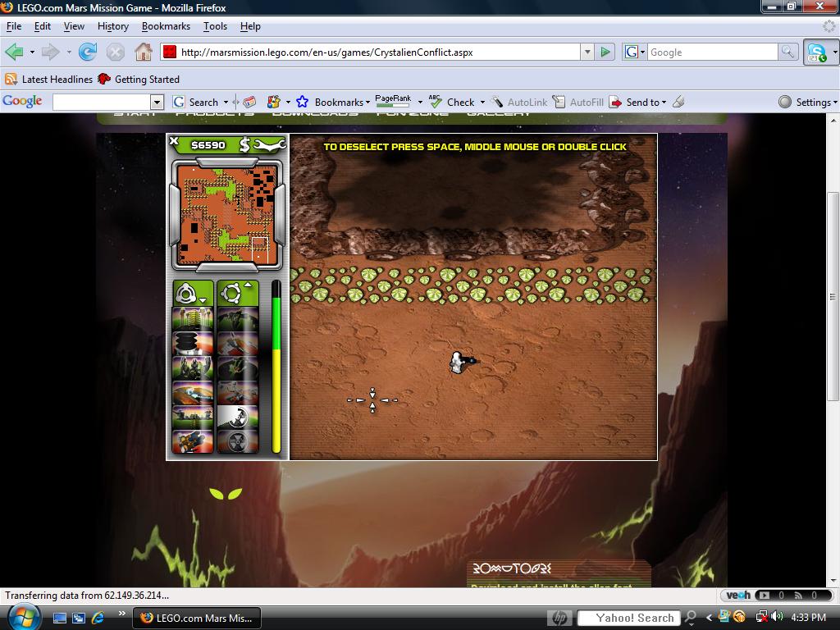Expand the Google Toolbar search box dropdown
Screen dimensions: 840x630
pyautogui.click(x=157, y=102)
